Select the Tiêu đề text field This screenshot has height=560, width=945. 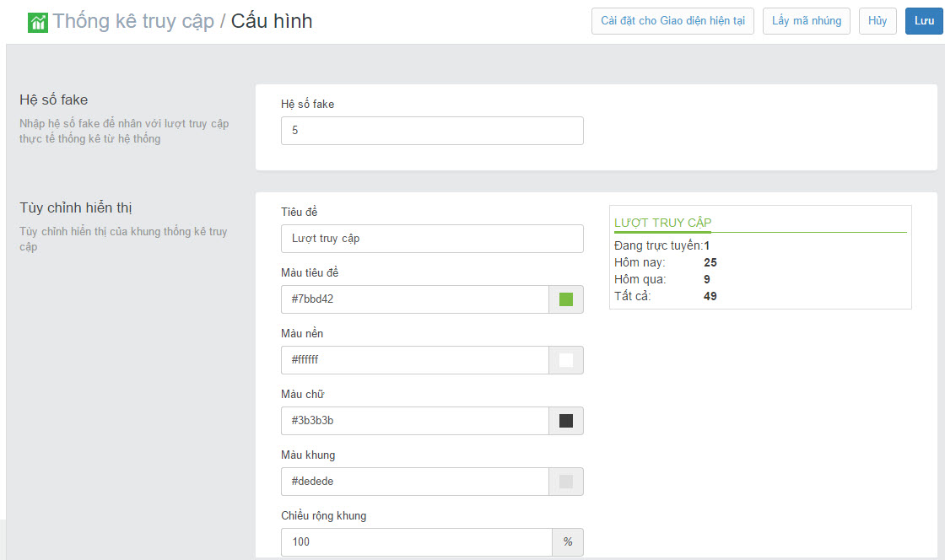click(x=432, y=239)
